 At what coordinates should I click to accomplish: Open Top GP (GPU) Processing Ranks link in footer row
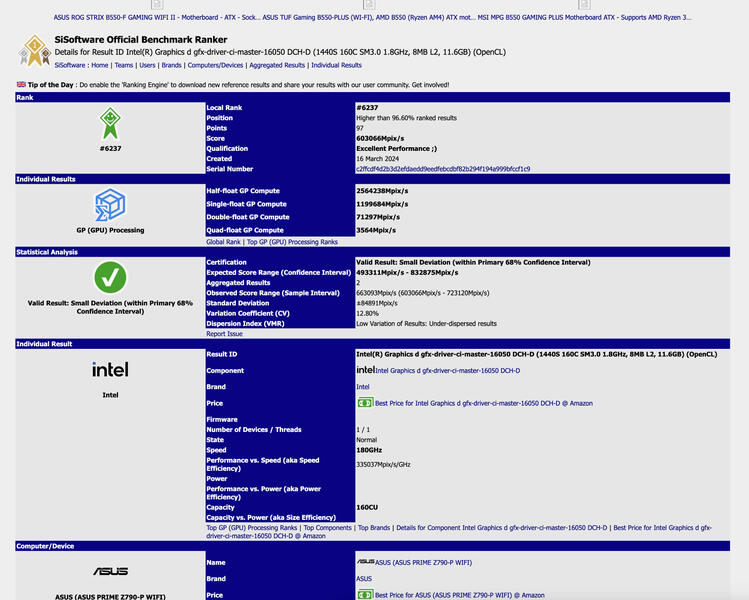pos(252,527)
